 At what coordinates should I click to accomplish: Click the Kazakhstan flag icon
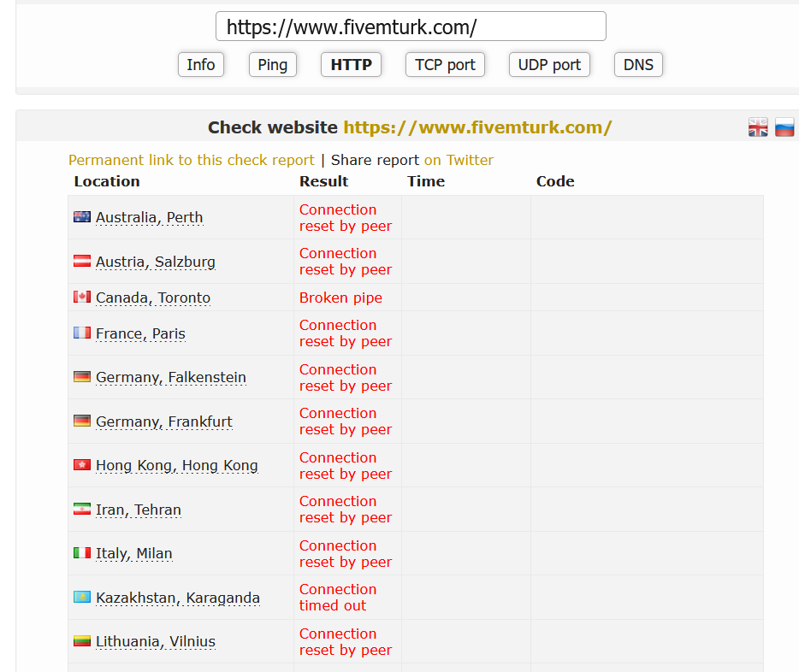pyautogui.click(x=82, y=597)
